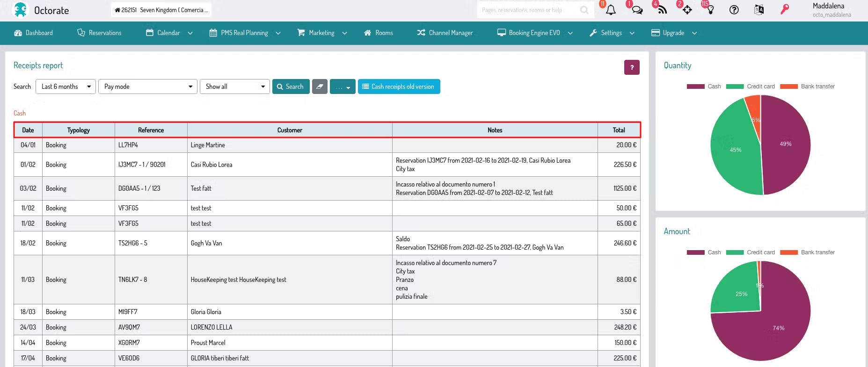Open the Last 6 months period dropdown
The width and height of the screenshot is (868, 367).
[66, 86]
